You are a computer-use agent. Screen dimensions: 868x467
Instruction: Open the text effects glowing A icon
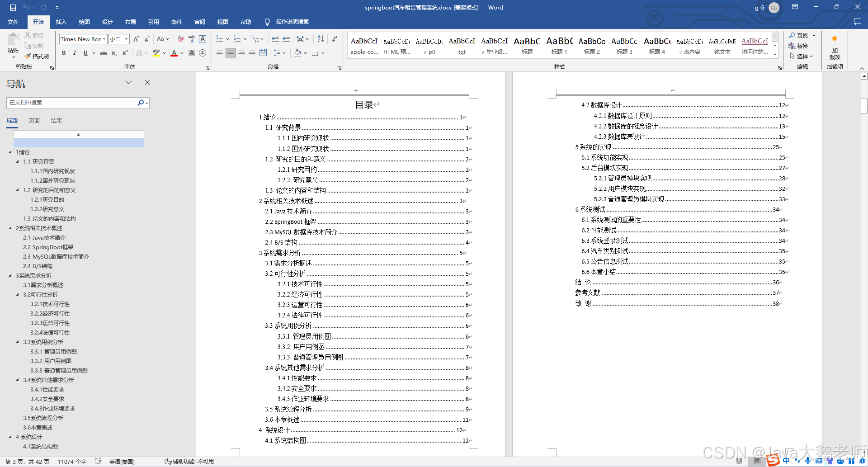coord(139,53)
